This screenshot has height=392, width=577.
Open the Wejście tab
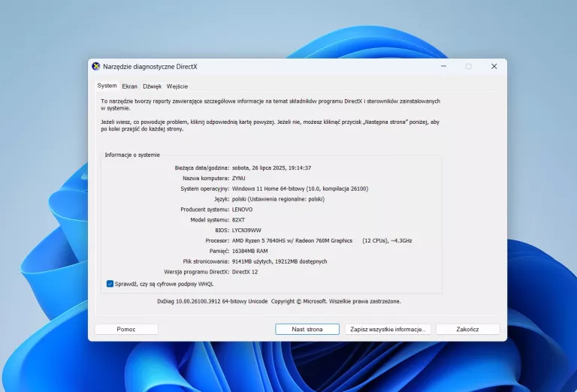coord(177,86)
